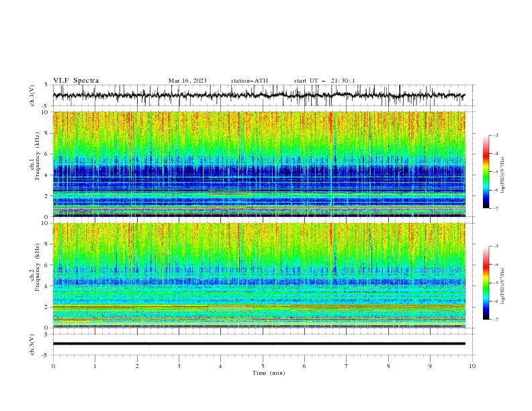Click the "8" tick on the time axis
The image size is (532, 411).
point(388,366)
